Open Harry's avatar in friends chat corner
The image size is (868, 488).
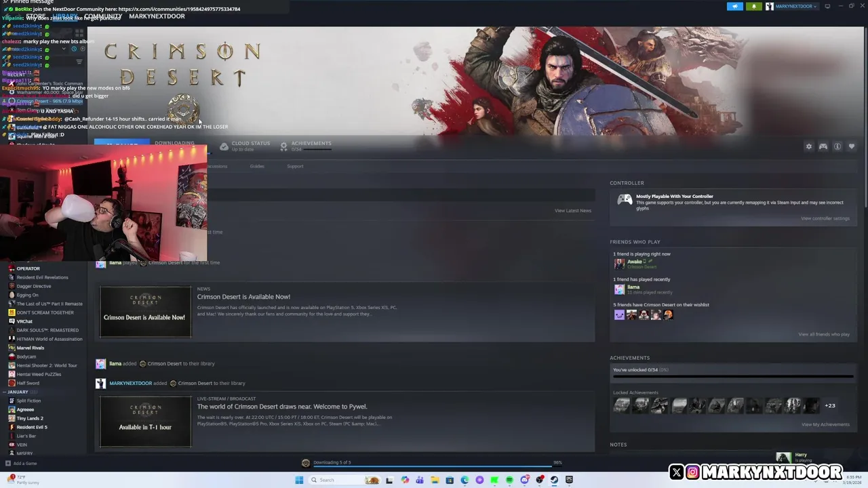click(783, 458)
